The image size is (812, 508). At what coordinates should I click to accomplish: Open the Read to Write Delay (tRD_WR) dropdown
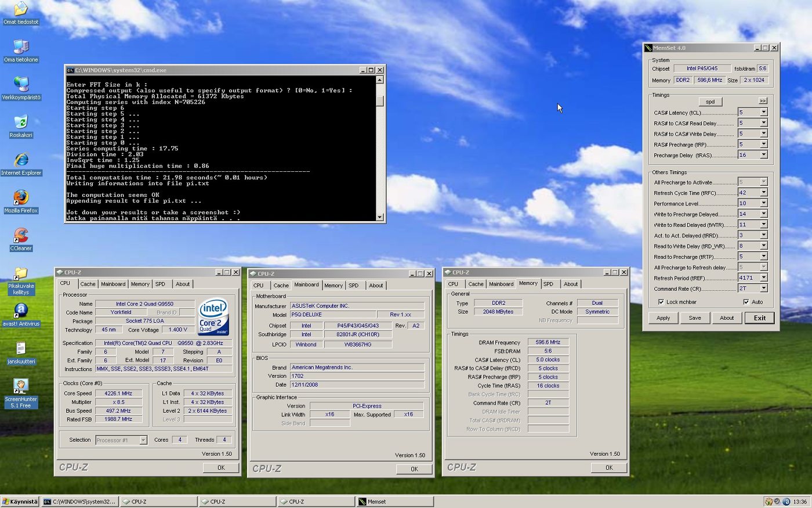tap(763, 246)
